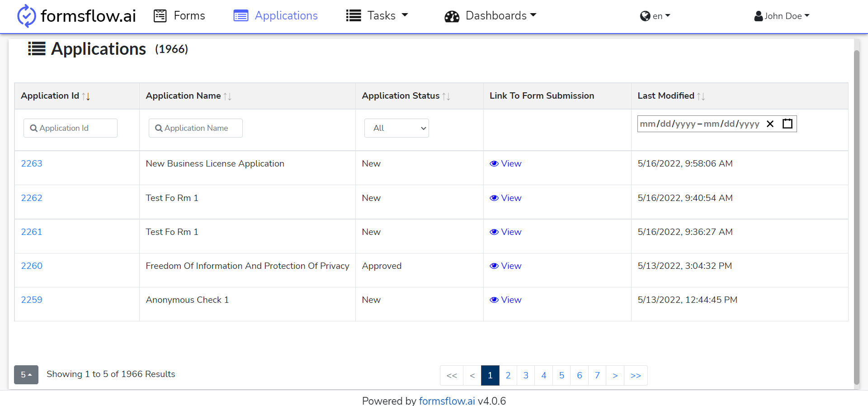Click eye icon for application 2259
Viewport: 868px width, 406px height.
click(x=494, y=300)
